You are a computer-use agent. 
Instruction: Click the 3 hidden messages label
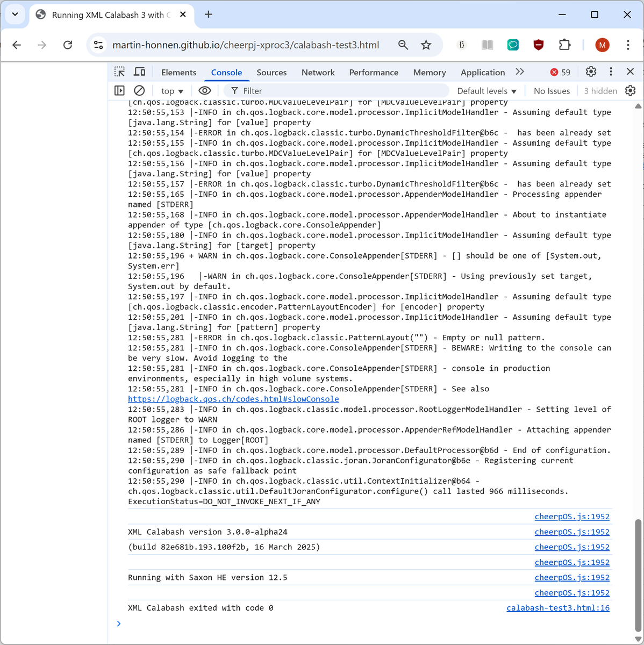tap(600, 91)
